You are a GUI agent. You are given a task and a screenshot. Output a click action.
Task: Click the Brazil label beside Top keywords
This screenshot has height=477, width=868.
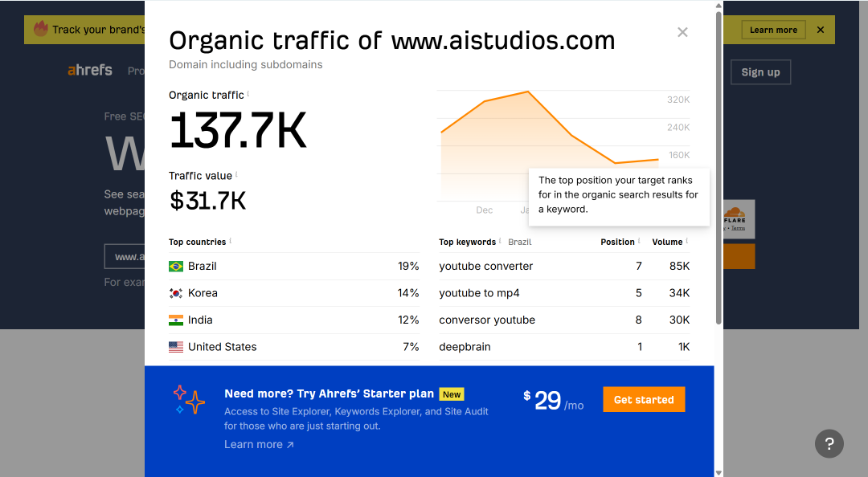pyautogui.click(x=520, y=243)
